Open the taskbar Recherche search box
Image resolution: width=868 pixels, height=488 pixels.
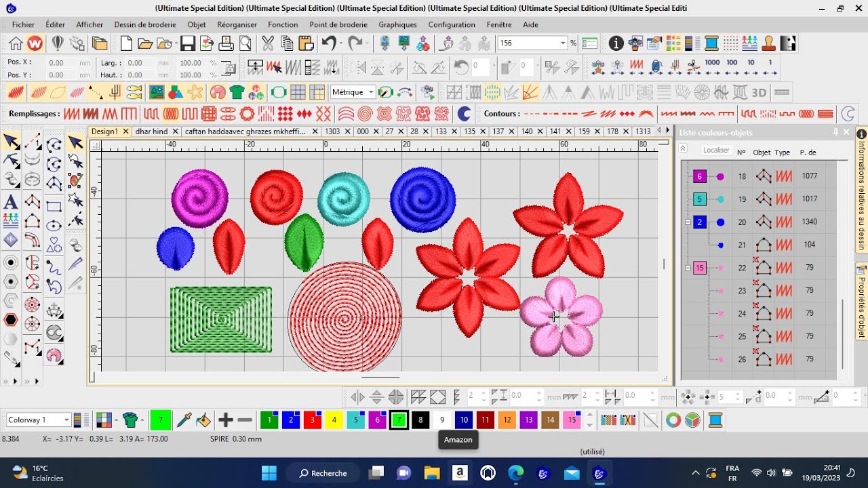[323, 473]
